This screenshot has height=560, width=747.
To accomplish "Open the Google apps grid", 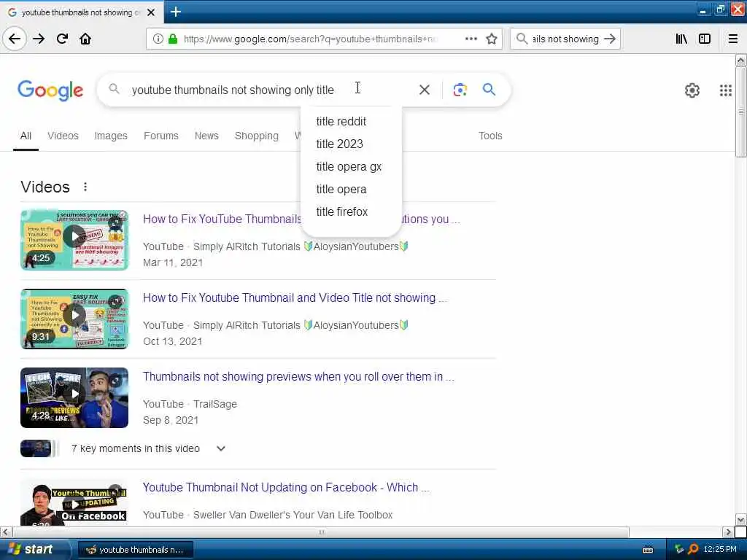I will pyautogui.click(x=726, y=90).
